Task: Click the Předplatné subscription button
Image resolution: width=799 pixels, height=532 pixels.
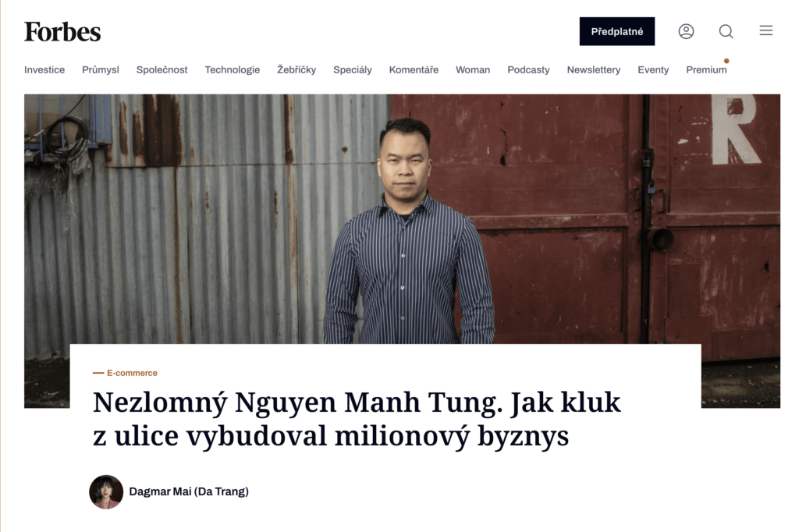Action: tap(616, 32)
